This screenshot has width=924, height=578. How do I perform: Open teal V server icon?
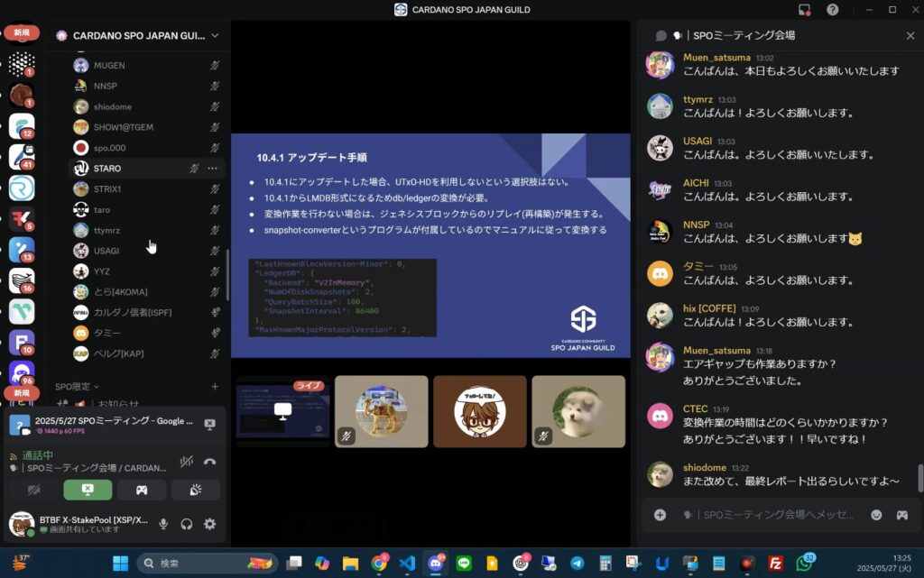[x=22, y=312]
